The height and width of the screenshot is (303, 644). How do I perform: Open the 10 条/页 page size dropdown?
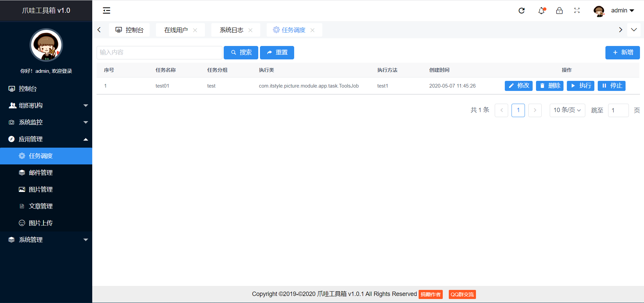567,110
